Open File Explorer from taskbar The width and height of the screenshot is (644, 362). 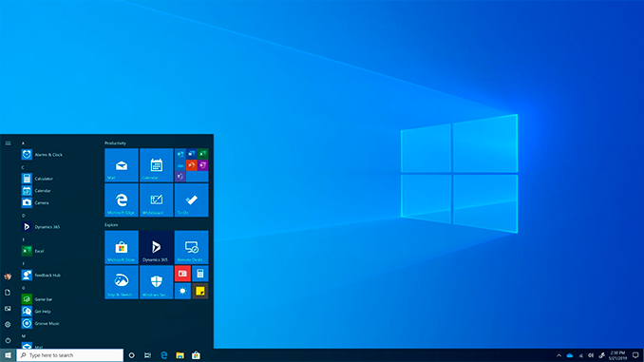(x=180, y=355)
